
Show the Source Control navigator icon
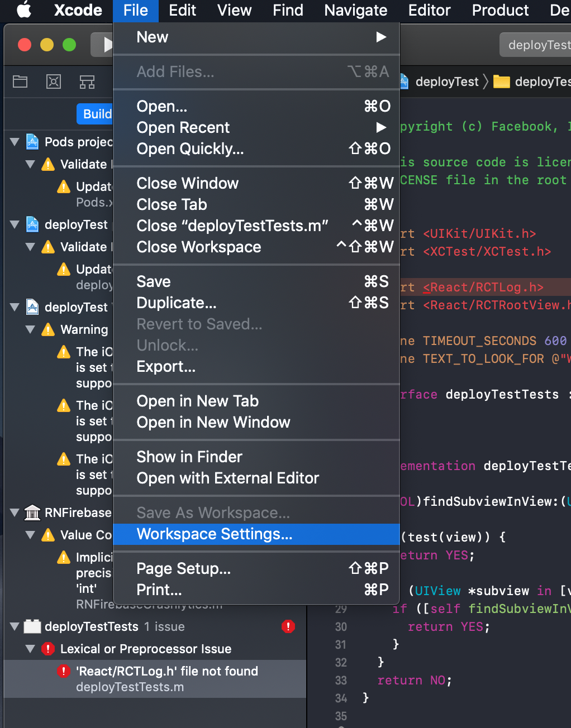[54, 82]
